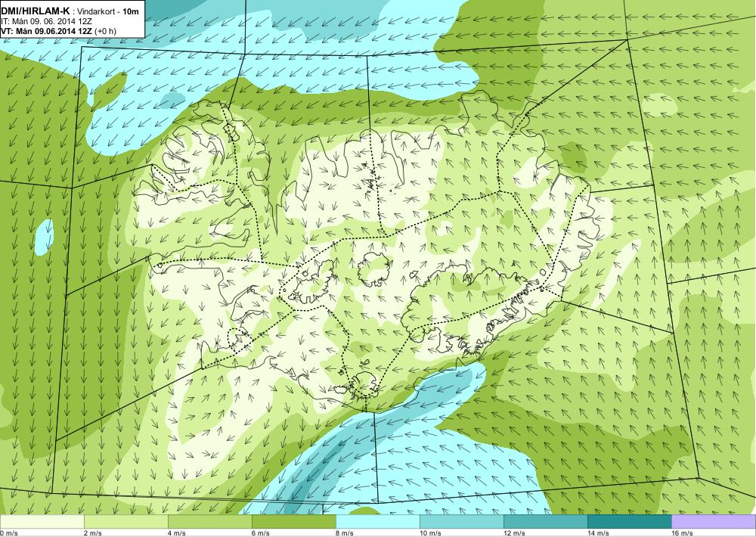Click the '2 m/s' legend label
Image resolution: width=756 pixels, height=537 pixels.
point(92,533)
